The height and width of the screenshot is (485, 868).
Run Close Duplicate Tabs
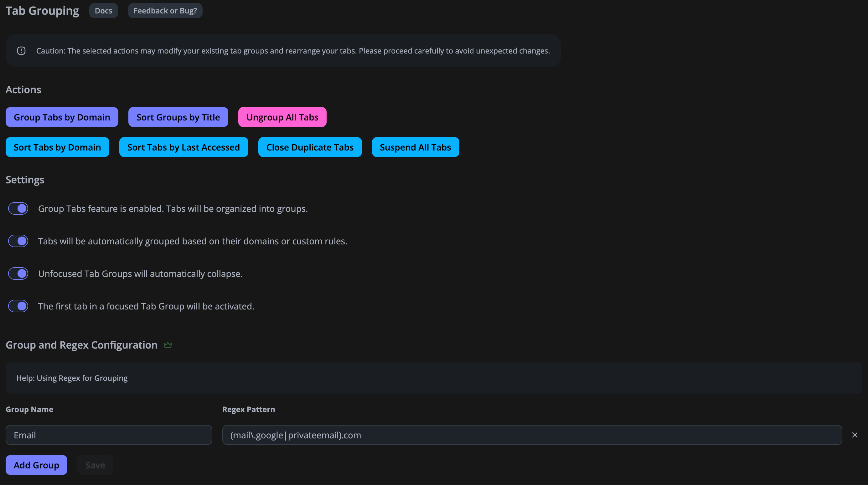point(310,147)
